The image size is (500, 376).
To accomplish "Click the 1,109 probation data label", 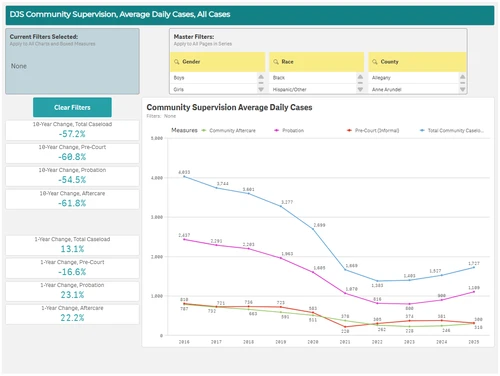I will point(474,288).
